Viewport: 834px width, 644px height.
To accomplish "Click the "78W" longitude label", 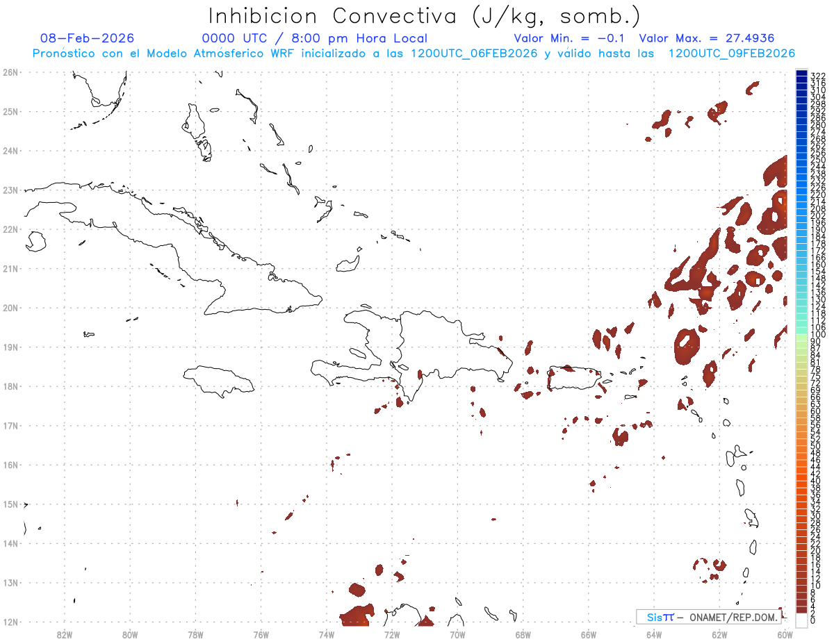I will click(195, 634).
